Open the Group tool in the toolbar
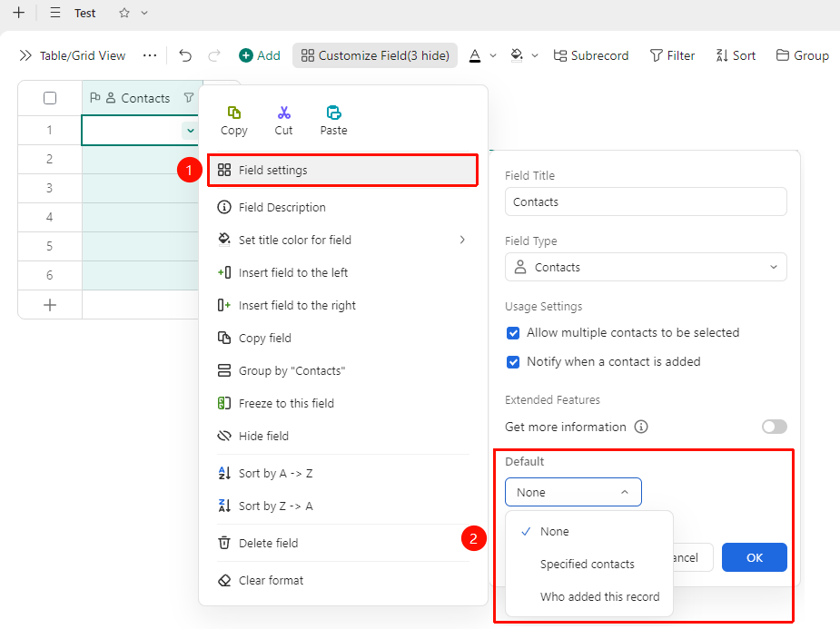The height and width of the screenshot is (629, 840). click(x=803, y=55)
